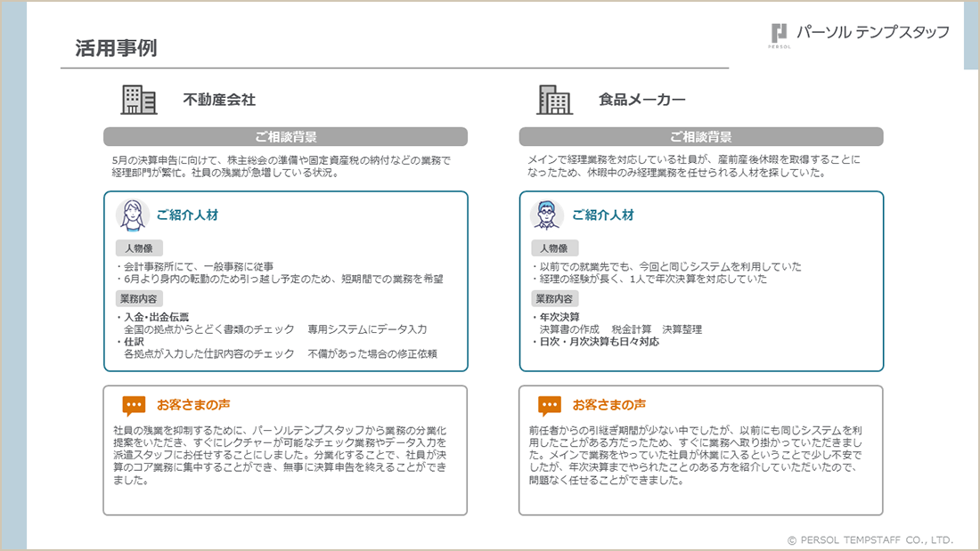Viewport: 980px width, 551px height.
Task: Click the 食品メーカー heading
Action: click(x=641, y=100)
